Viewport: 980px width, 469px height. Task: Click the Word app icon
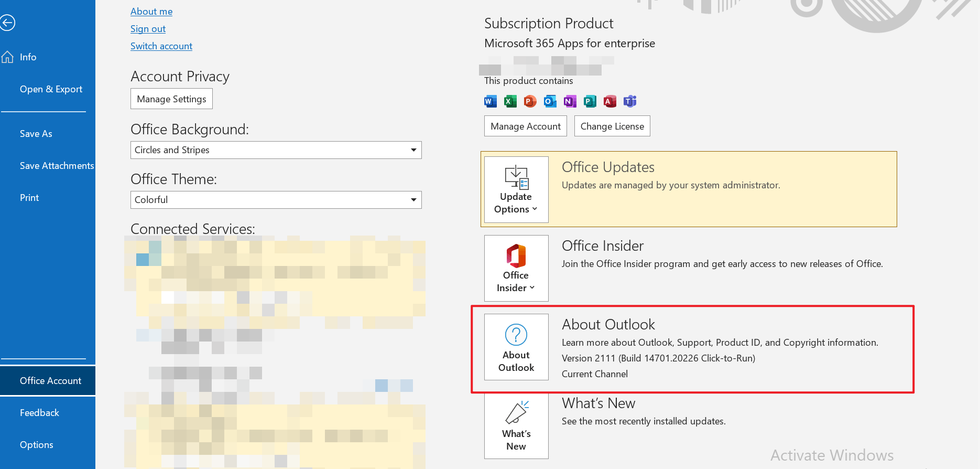491,101
